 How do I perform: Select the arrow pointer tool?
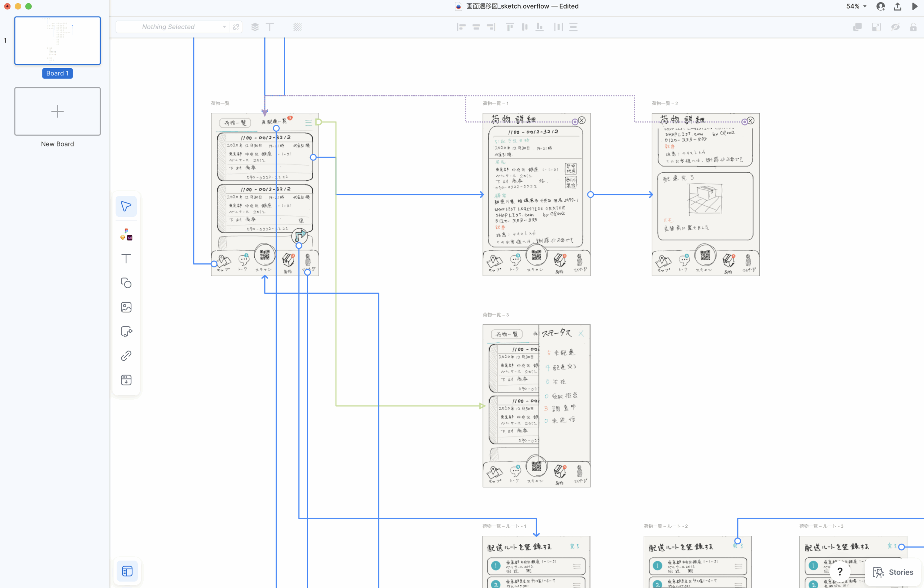(x=126, y=206)
